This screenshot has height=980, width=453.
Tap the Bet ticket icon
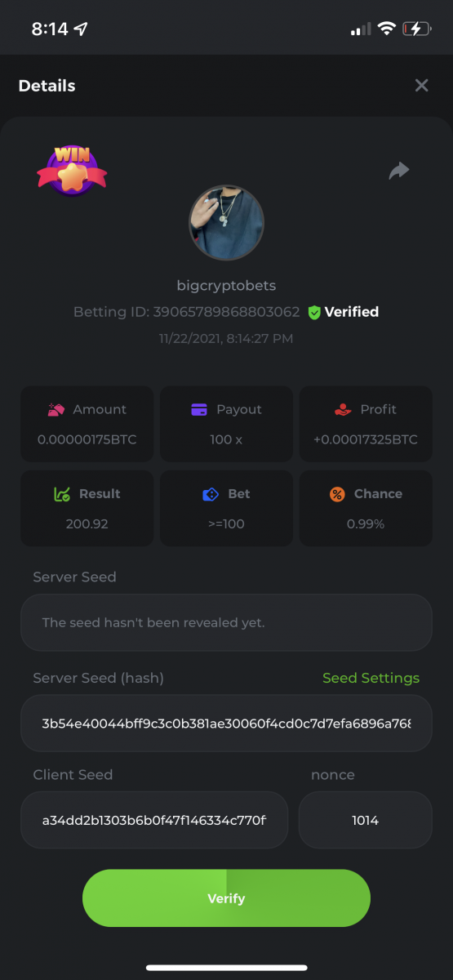pos(211,494)
